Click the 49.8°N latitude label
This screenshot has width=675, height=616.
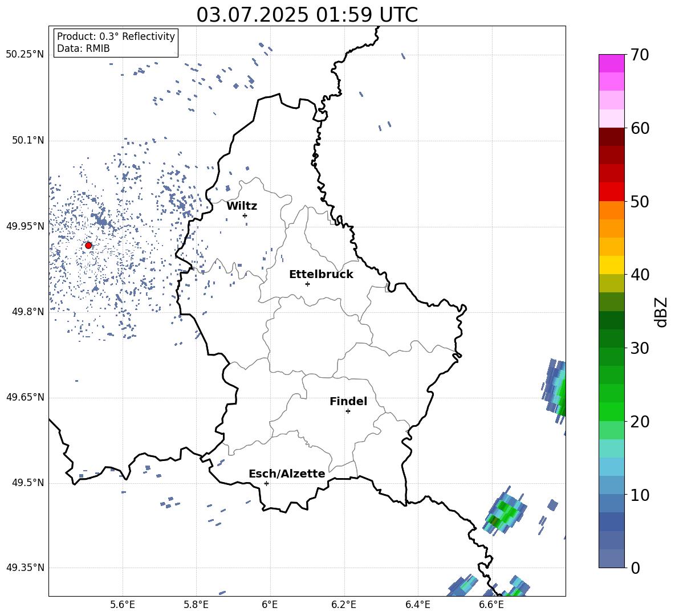(x=28, y=312)
